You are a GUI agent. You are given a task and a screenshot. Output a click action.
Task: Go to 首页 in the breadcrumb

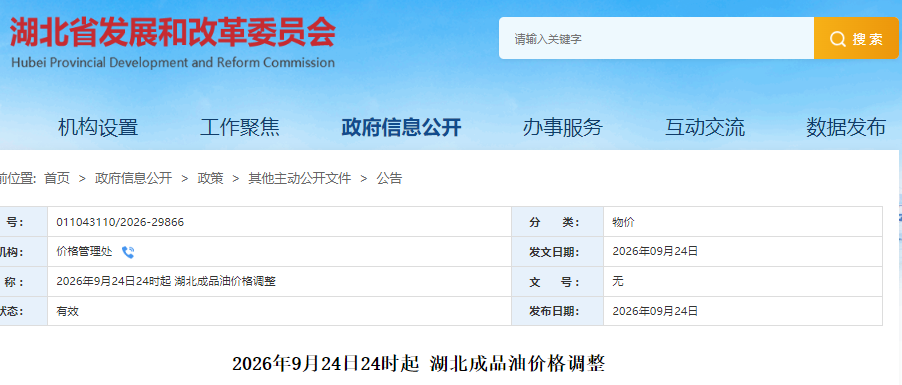(57, 178)
